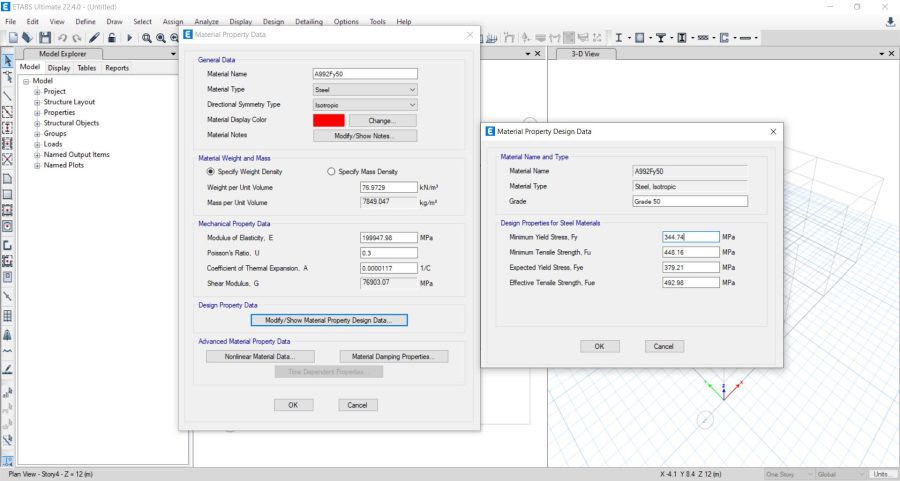Open Model Explorer panel dropdown arrow

click(173, 54)
